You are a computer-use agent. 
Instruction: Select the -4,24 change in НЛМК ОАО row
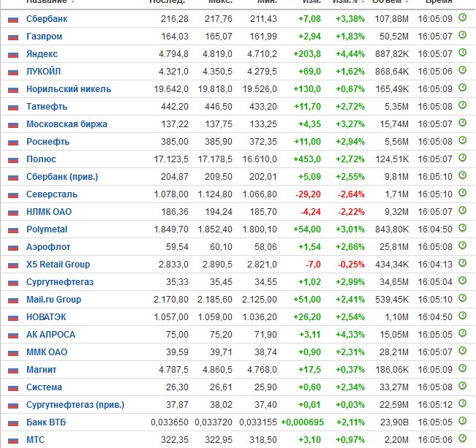coord(311,212)
